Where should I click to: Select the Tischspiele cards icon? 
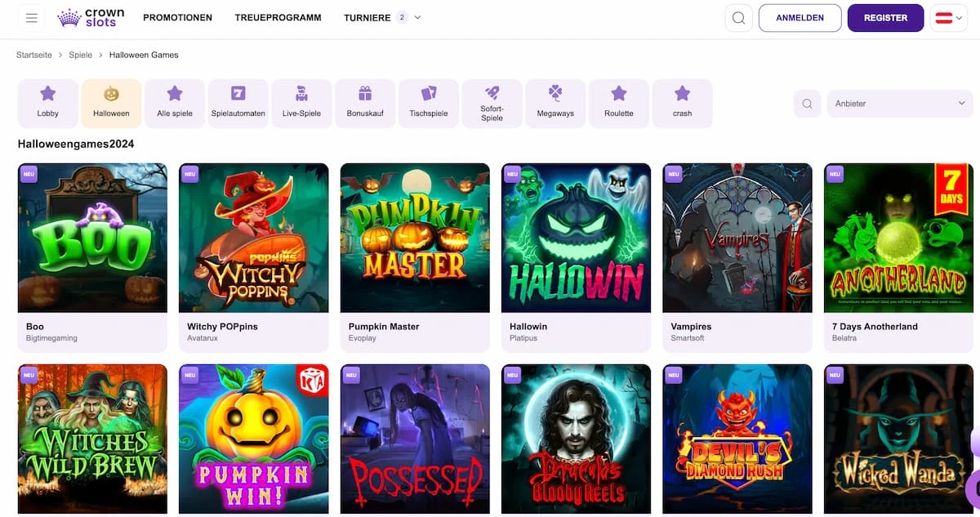pos(429,93)
